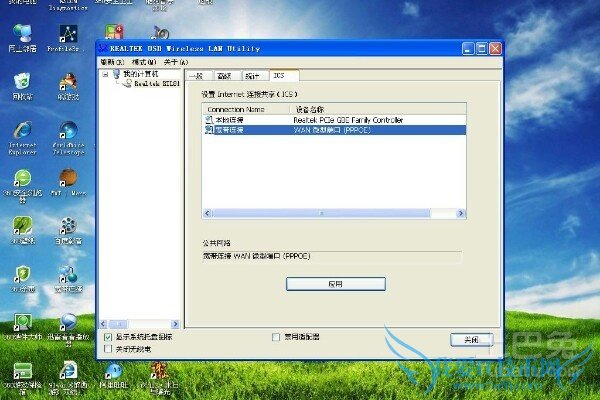
Task: Click the tree panel's scrollbar thumb
Action: pos(119,324)
